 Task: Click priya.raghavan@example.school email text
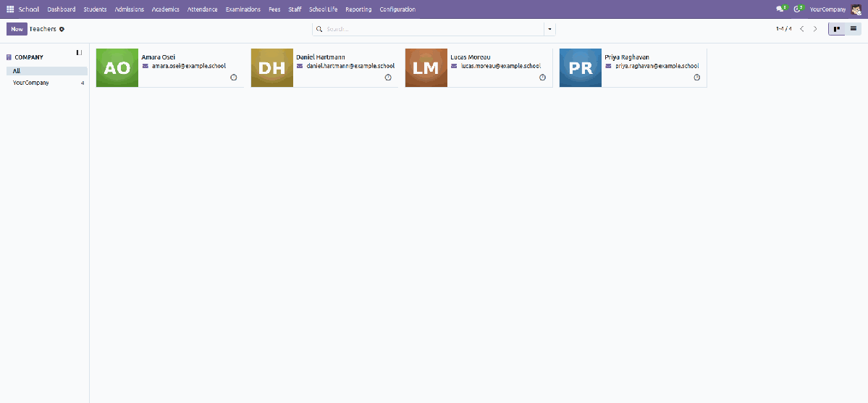pos(657,66)
